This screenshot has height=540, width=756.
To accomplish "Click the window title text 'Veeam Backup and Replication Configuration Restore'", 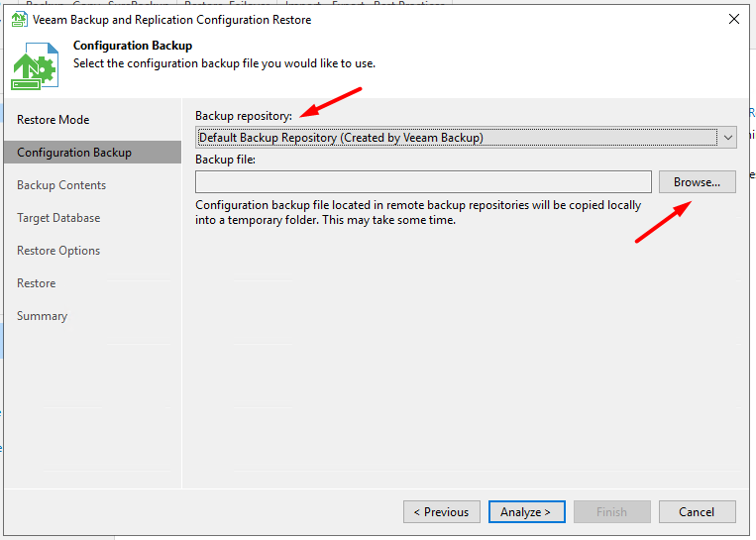I will [171, 20].
